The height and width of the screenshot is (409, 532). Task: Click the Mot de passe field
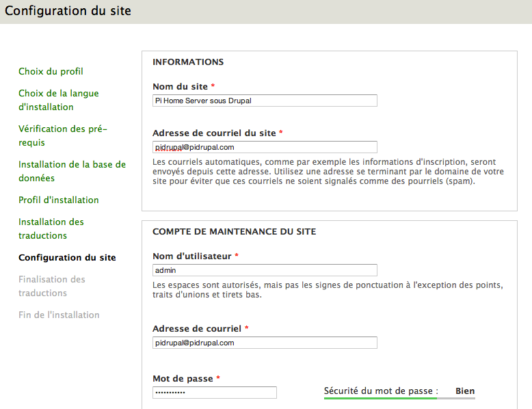click(215, 393)
